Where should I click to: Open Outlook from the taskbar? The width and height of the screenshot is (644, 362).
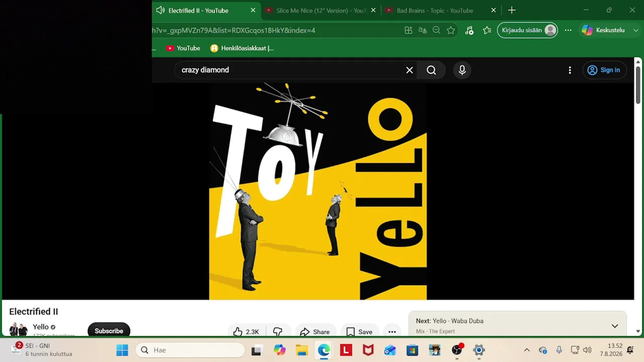click(390, 350)
